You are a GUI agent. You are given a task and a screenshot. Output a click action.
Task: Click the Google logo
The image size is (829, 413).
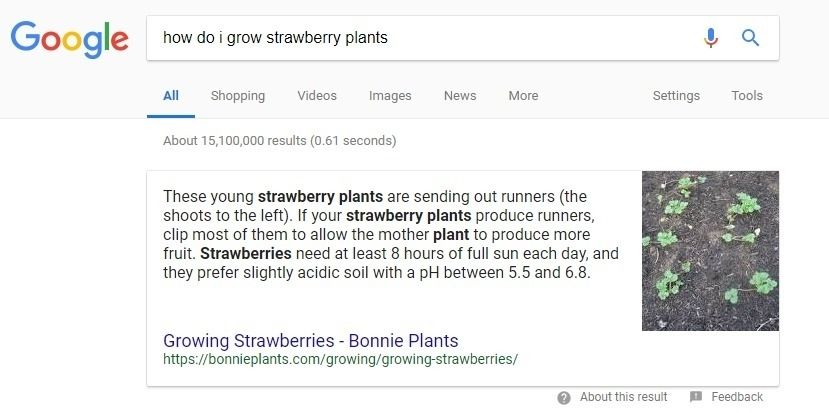click(70, 39)
